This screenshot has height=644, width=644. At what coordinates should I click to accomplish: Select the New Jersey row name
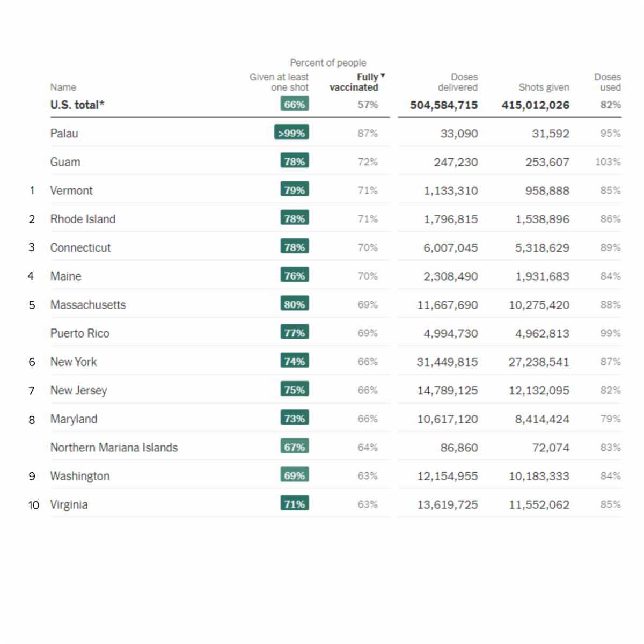coord(79,390)
